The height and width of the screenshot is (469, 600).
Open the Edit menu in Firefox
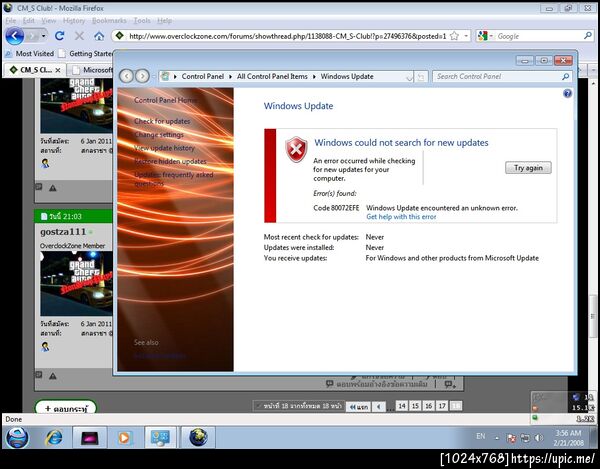click(29, 21)
